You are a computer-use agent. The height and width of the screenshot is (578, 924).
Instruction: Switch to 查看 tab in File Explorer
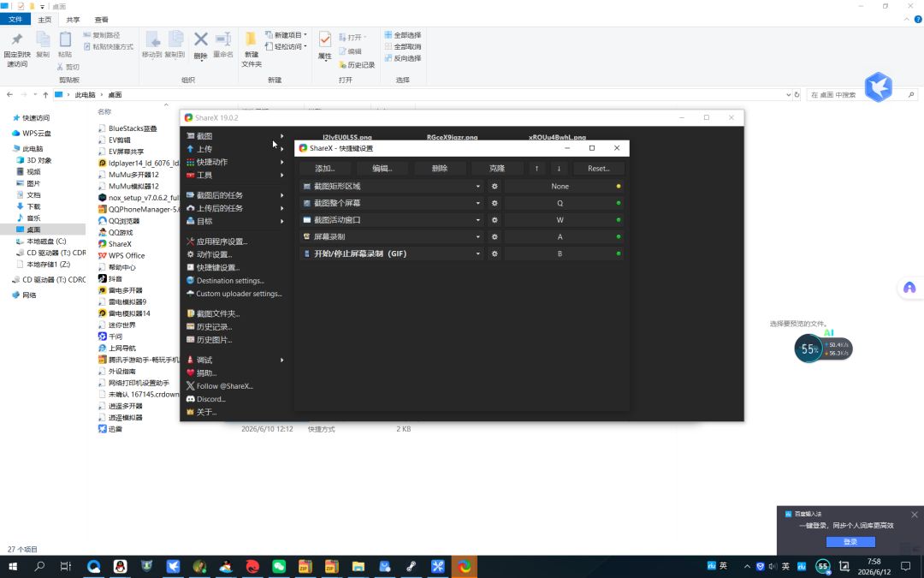click(x=101, y=20)
